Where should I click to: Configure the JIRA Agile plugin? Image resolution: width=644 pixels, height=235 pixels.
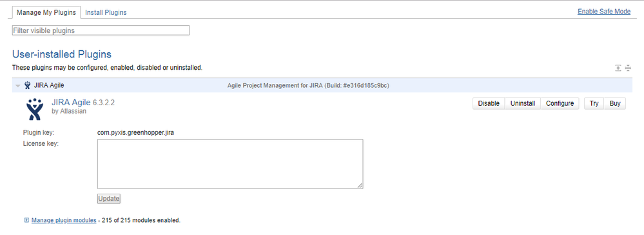[560, 103]
